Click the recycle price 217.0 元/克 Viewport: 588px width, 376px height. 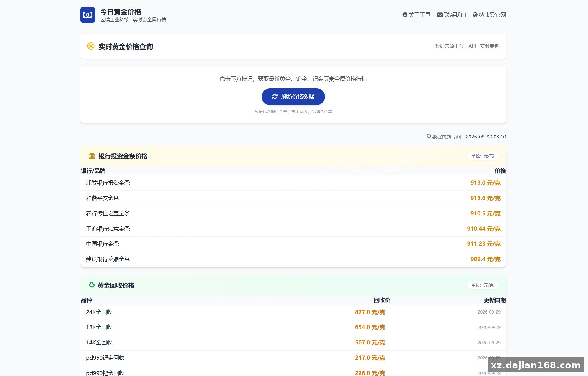click(x=370, y=358)
